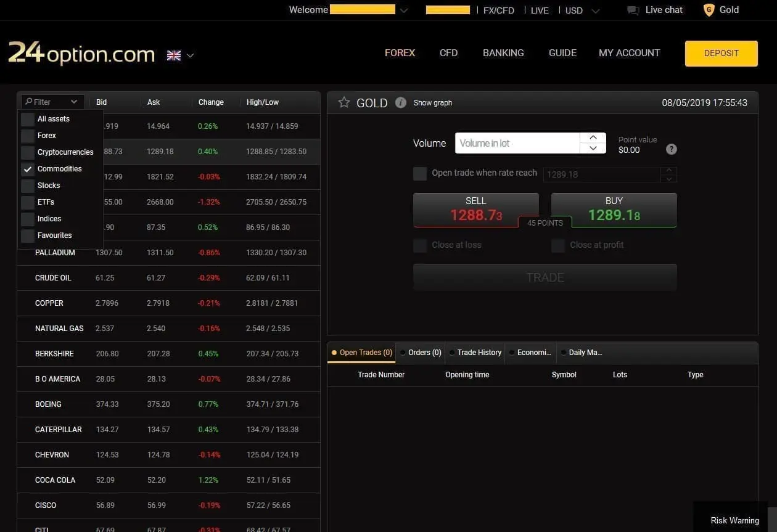Click the question mark icon beside Point value
Viewport: 777px width, 532px height.
[x=671, y=149]
